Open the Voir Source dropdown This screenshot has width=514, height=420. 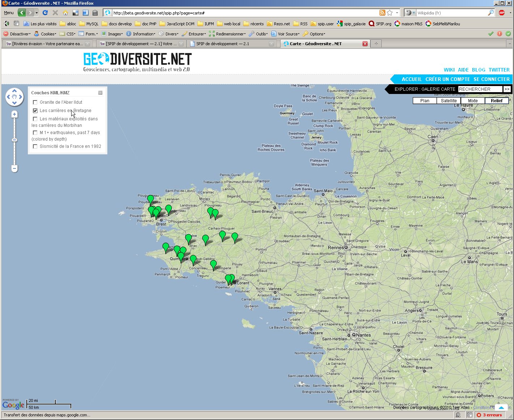[x=285, y=34]
